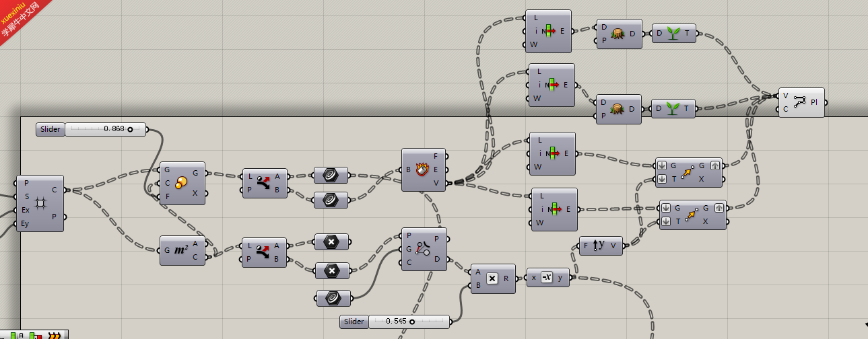
Task: Click R output label on Multiplication component
Action: 506,278
